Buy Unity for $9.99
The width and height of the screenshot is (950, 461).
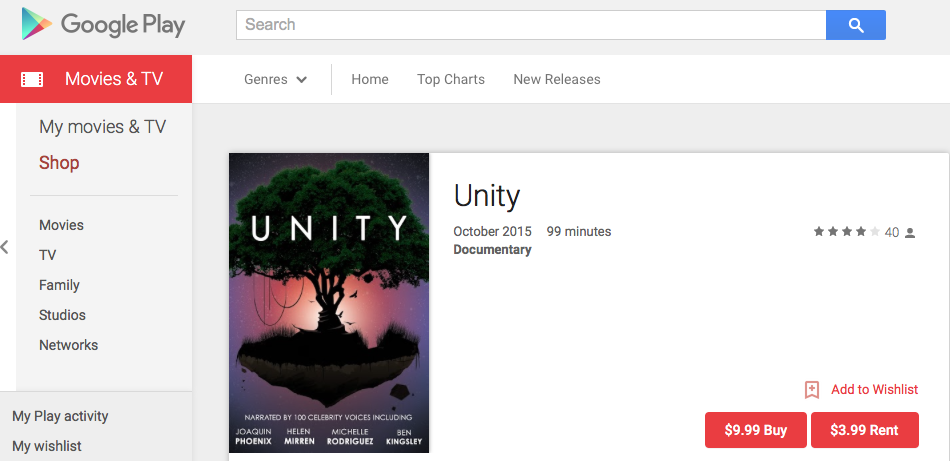[x=756, y=430]
